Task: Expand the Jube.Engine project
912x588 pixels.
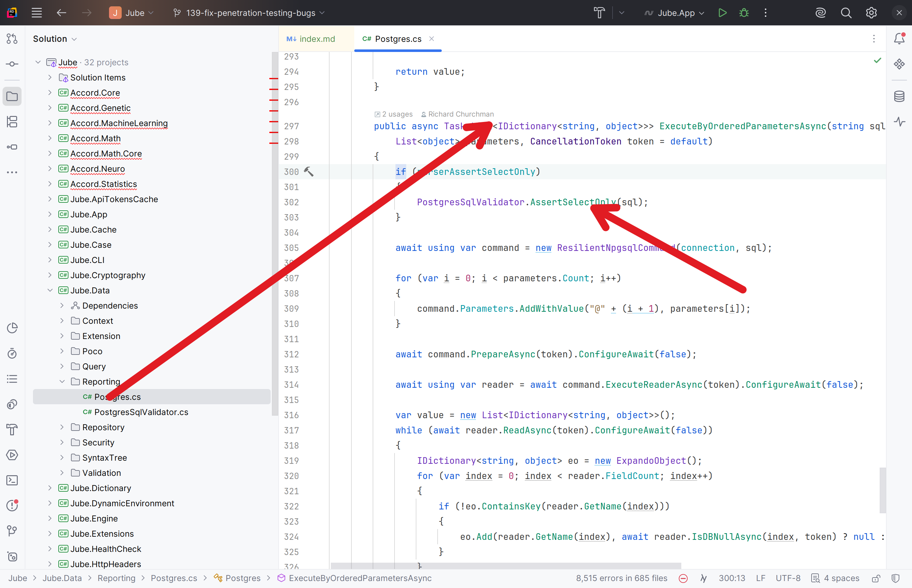Action: click(x=50, y=518)
